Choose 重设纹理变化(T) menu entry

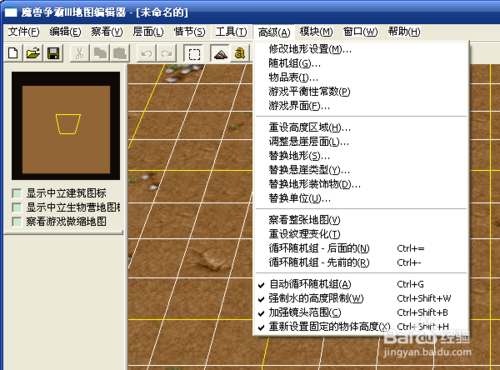tap(361, 234)
